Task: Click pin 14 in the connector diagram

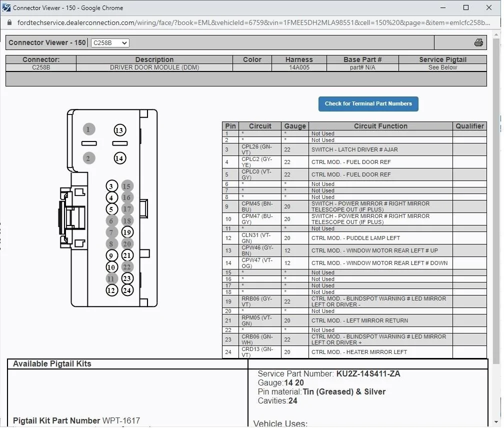Action: tap(119, 158)
